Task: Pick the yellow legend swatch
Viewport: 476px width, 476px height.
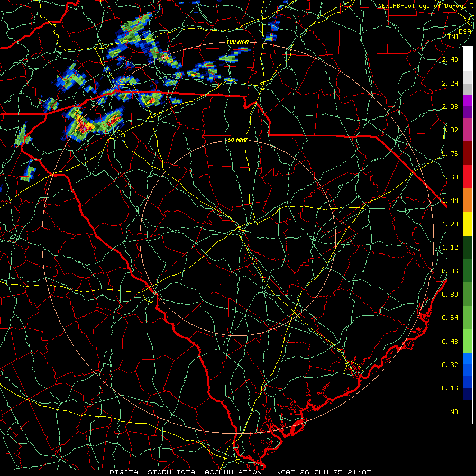Action: click(467, 224)
